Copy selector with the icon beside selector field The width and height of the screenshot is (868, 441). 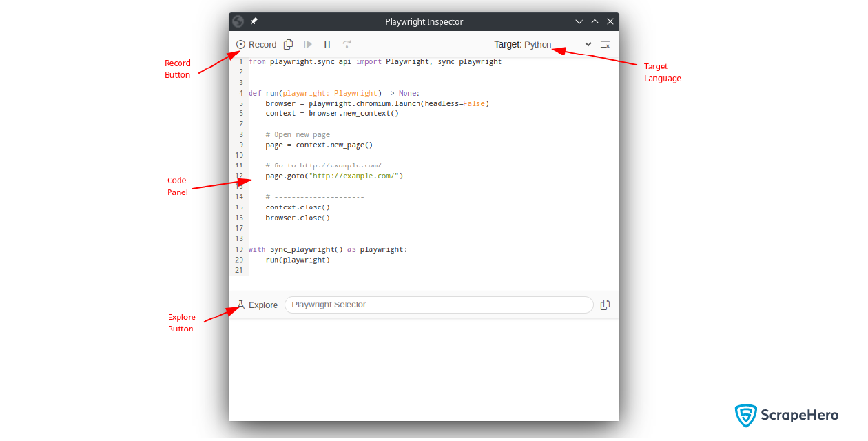(605, 305)
